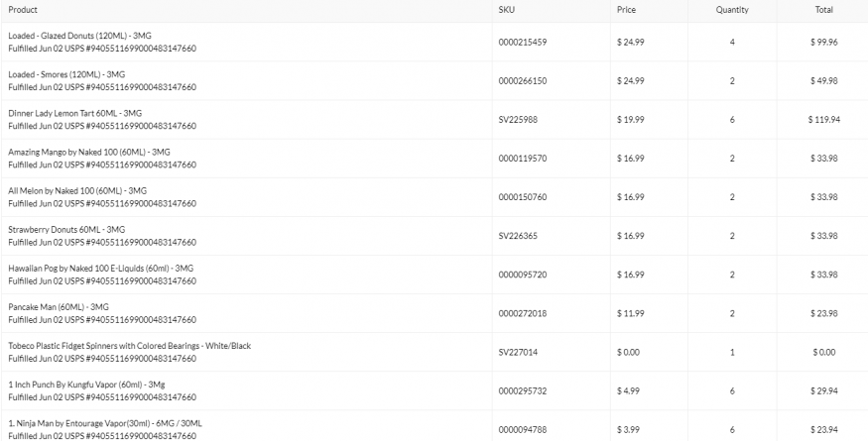Open All Melon by Naked 100 item
Screen dimensions: 868x441
[77, 190]
